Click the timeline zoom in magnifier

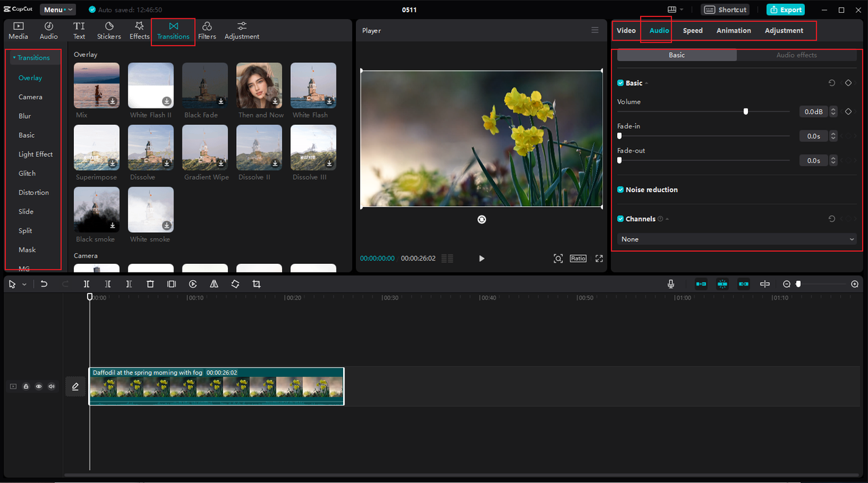[x=855, y=284]
